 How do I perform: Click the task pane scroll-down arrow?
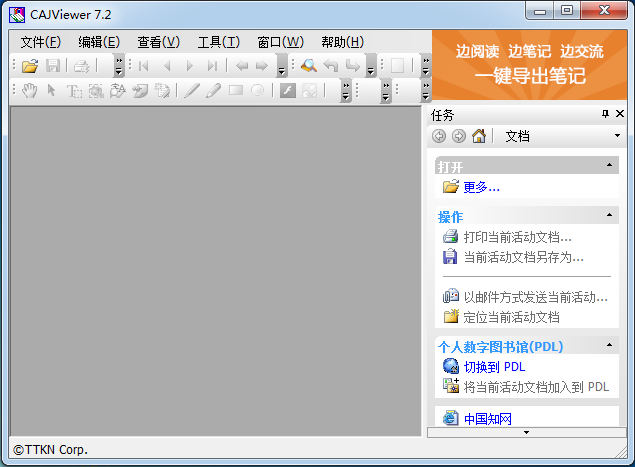coord(526,432)
